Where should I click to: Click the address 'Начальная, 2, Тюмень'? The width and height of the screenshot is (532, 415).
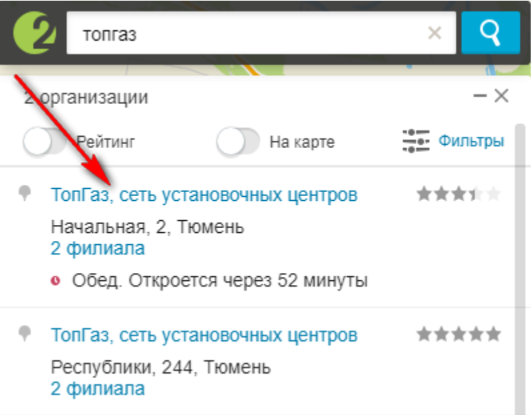tap(147, 227)
